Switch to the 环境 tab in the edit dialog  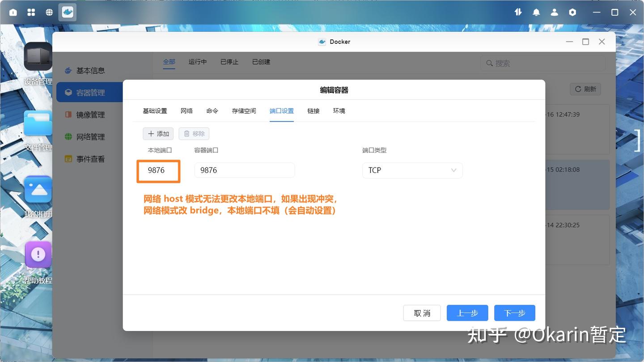tap(339, 111)
